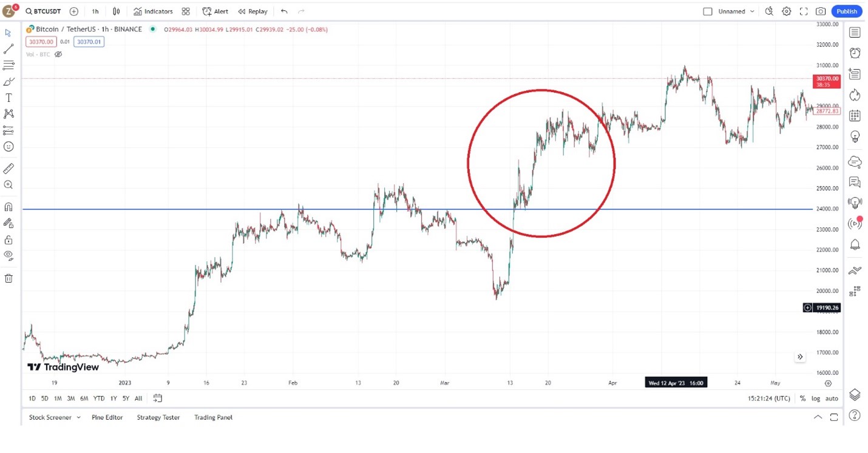Select the 1D date range

pos(32,398)
